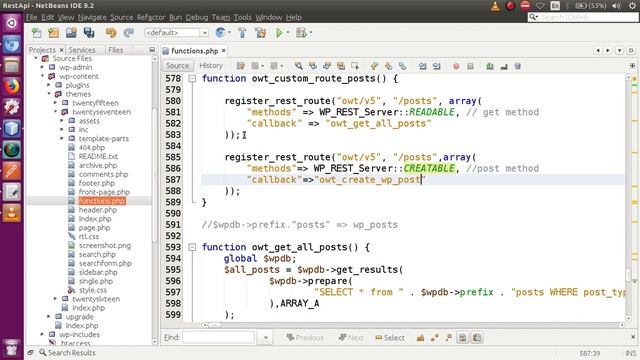Click the New Project toolbar icon
This screenshot has height=360, width=640.
(53, 33)
